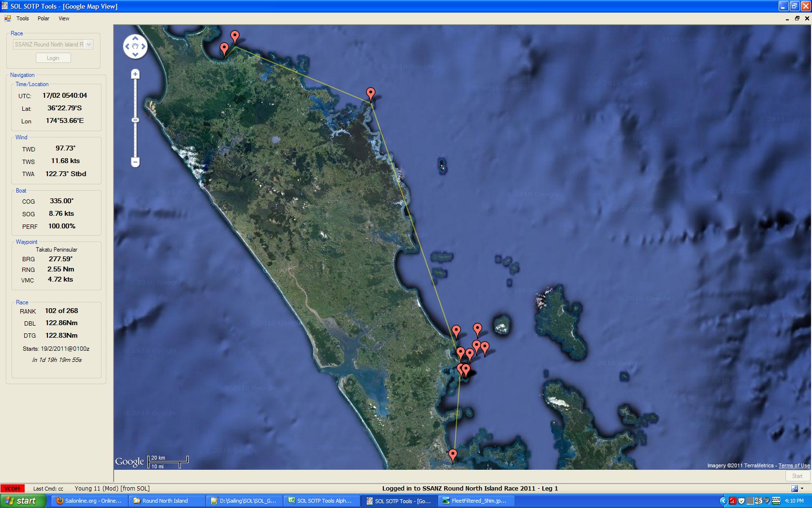812x508 pixels.
Task: Expand hidden tray icons arrow
Action: point(723,501)
